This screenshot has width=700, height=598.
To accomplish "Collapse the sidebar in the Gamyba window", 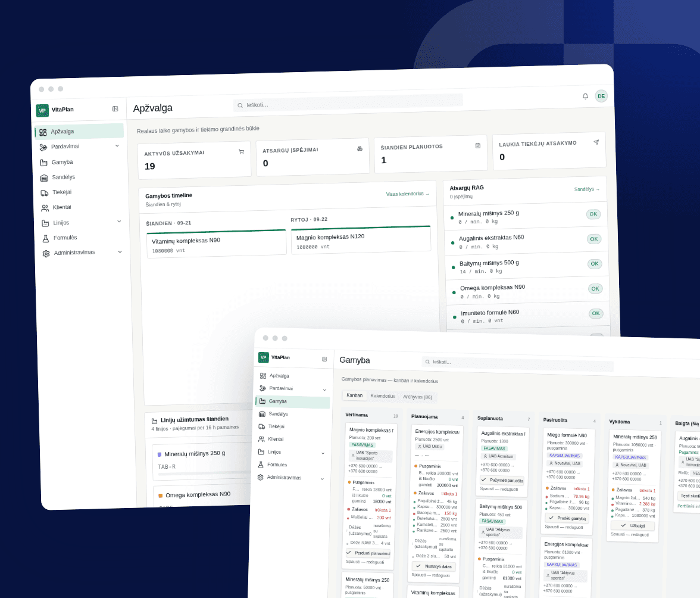I will coord(324,359).
